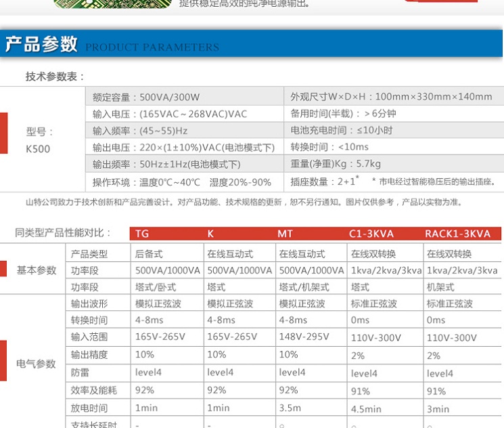
Task: Click 1min in the TG column
Action: pos(146,408)
